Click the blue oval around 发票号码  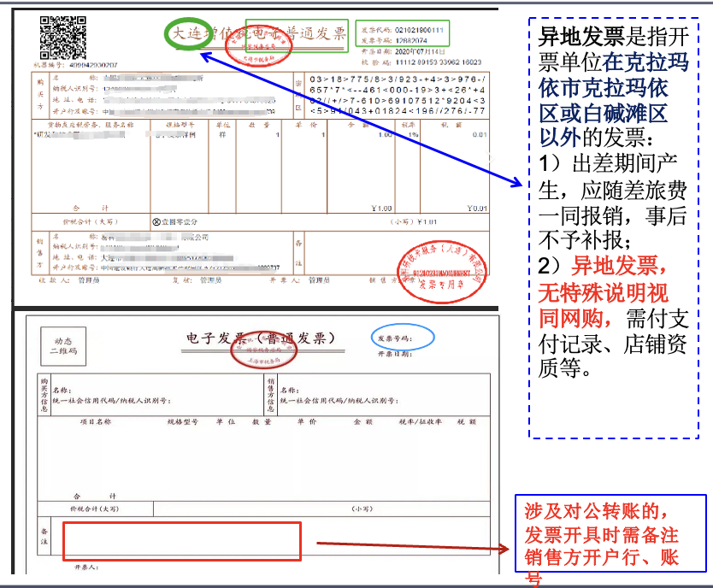403,337
